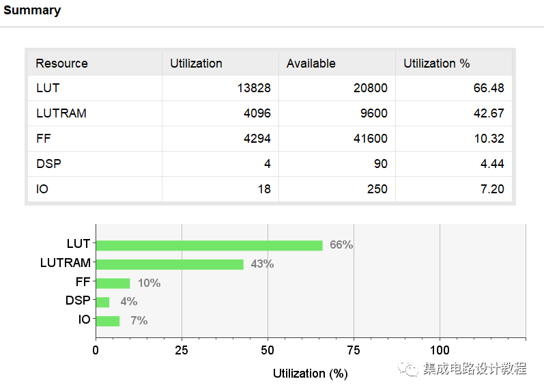Select the 50 tick on chart axis
The height and width of the screenshot is (392, 544).
268,350
